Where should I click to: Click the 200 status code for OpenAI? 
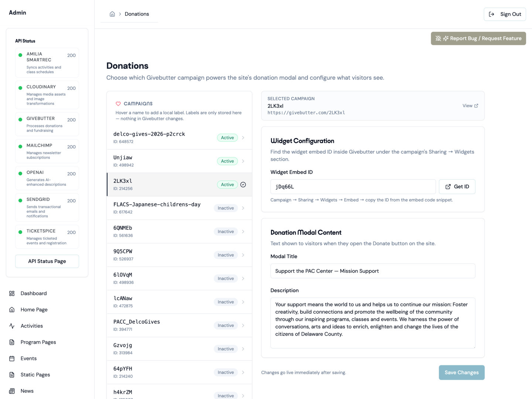pyautogui.click(x=71, y=174)
